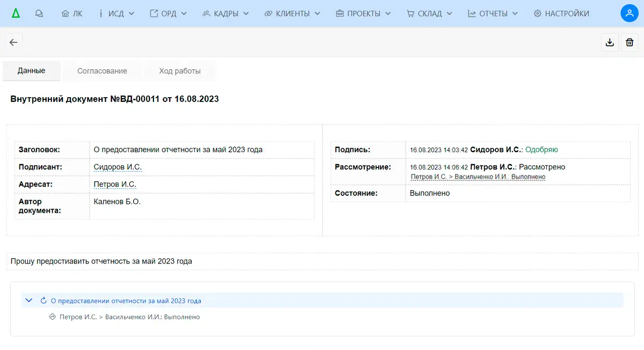The image size is (644, 350).
Task: Delete the document with trash icon
Action: click(630, 42)
